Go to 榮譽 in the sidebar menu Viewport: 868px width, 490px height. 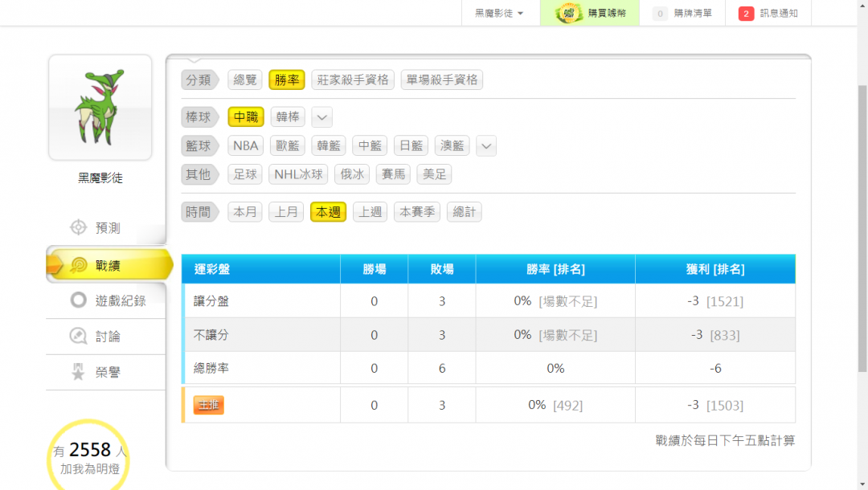point(108,372)
